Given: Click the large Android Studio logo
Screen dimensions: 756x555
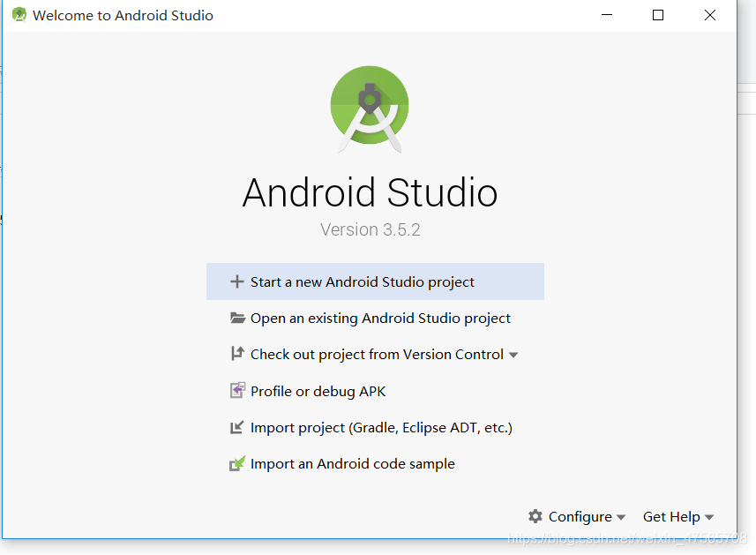Looking at the screenshot, I should [370, 109].
